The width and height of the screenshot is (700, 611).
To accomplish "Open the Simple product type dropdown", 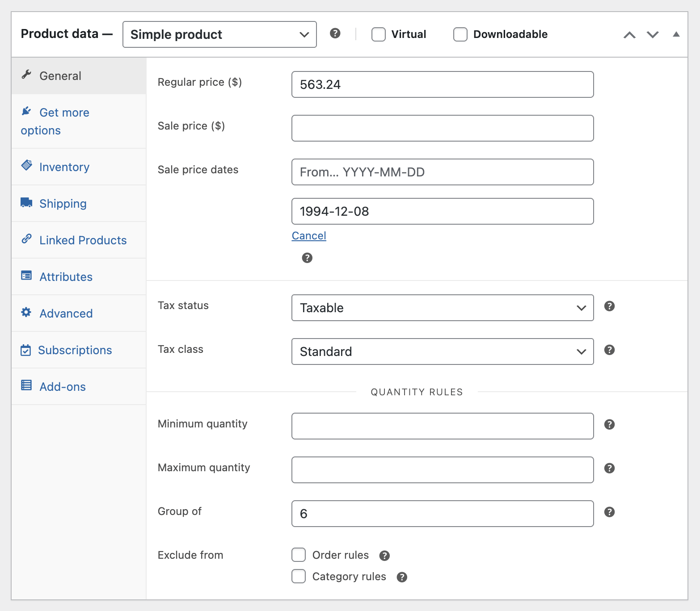I will point(219,34).
